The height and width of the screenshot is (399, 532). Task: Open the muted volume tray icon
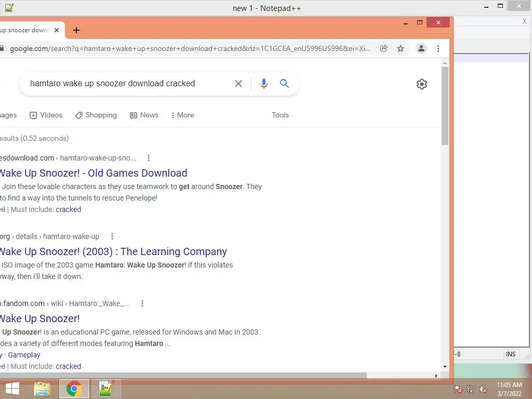coord(483,389)
